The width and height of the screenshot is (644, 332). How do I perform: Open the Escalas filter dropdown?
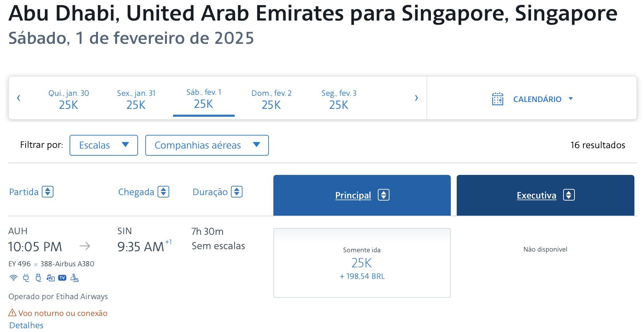[x=104, y=145]
